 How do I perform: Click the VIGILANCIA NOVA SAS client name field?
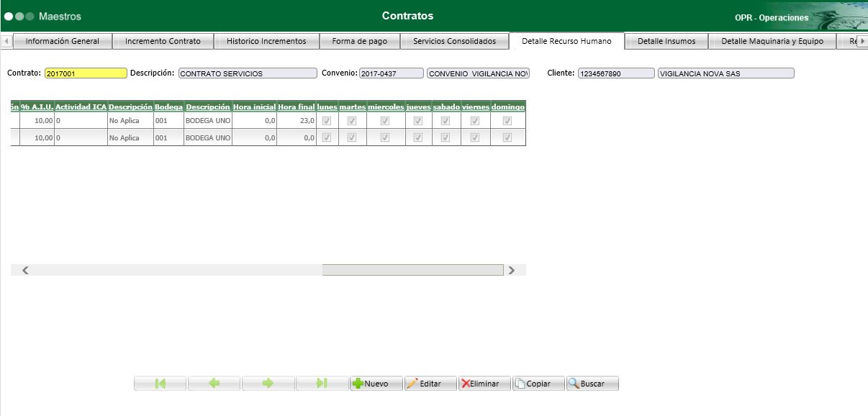click(x=726, y=73)
